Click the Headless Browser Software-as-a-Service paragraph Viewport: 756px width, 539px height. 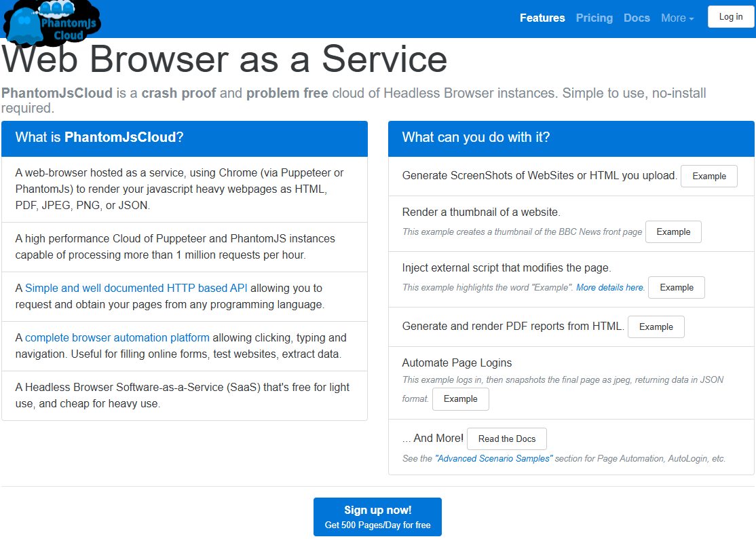[x=183, y=395]
